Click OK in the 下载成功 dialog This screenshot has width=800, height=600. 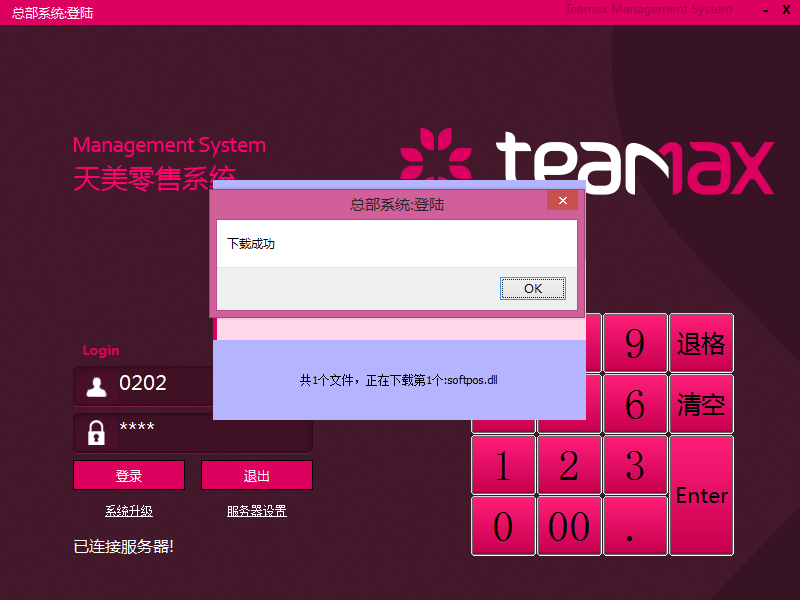tap(533, 288)
